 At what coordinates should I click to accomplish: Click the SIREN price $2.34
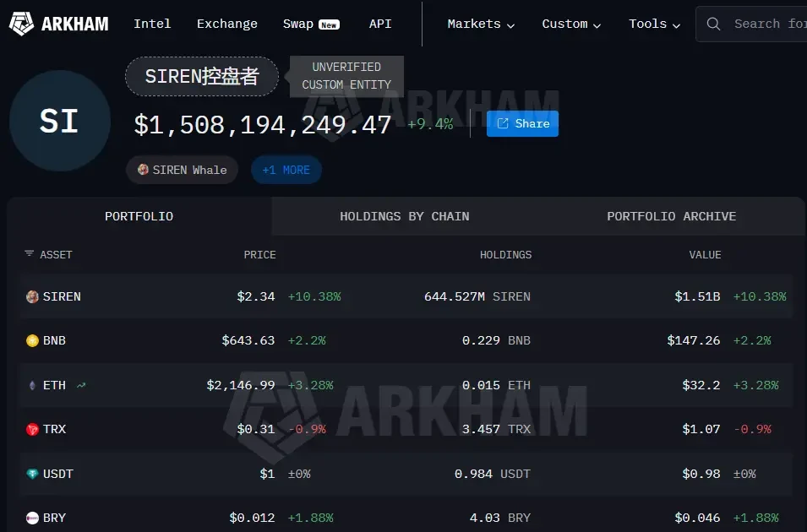[x=256, y=296]
